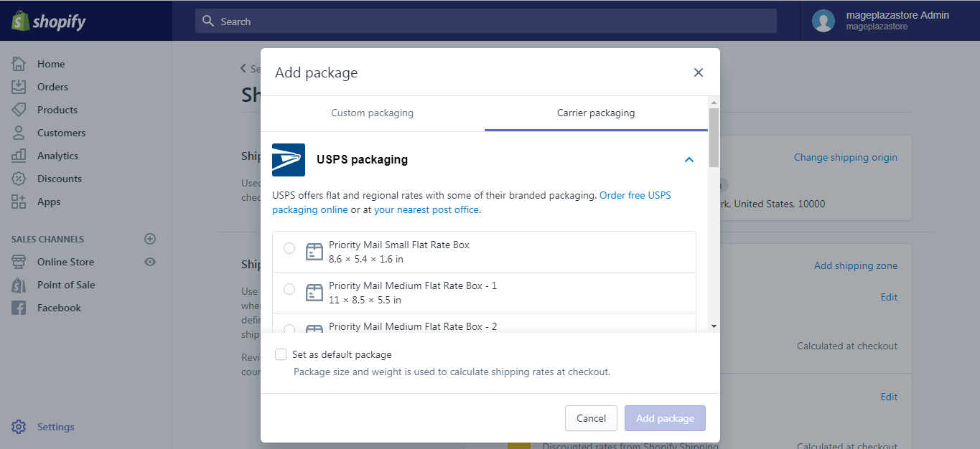Open Home in the sidebar
Viewport: 980px width, 449px height.
pyautogui.click(x=51, y=64)
